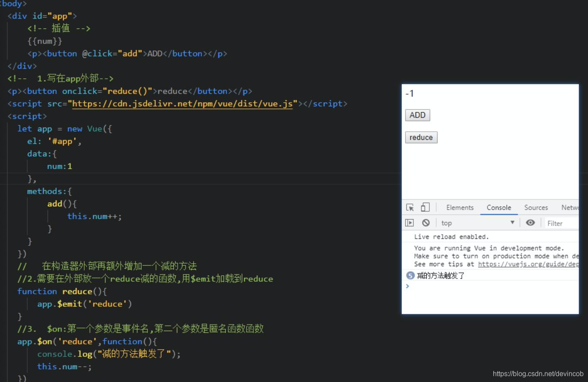
Task: Switch to the Console tab
Action: point(499,207)
